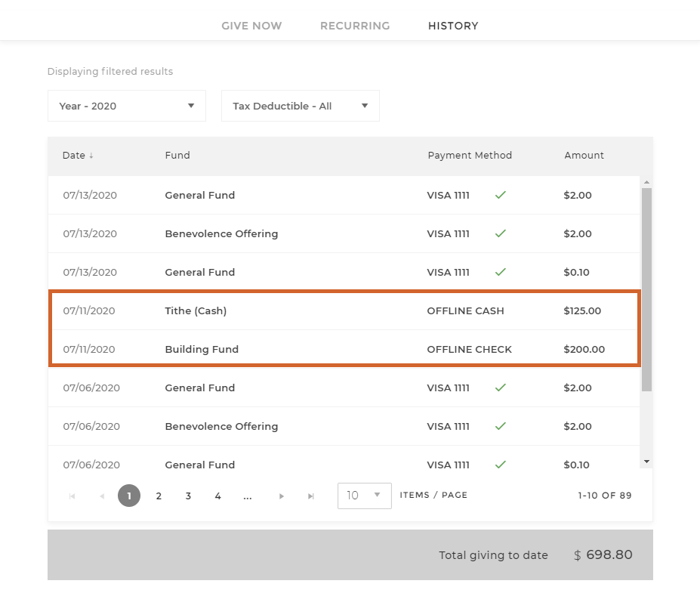The height and width of the screenshot is (593, 700).
Task: Click the next page arrow icon
Action: tap(282, 496)
